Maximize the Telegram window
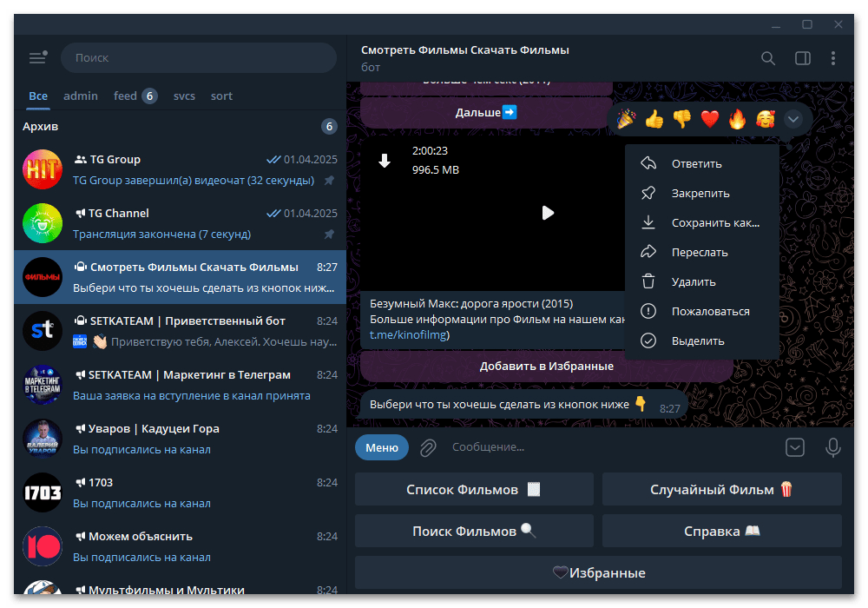 [807, 24]
